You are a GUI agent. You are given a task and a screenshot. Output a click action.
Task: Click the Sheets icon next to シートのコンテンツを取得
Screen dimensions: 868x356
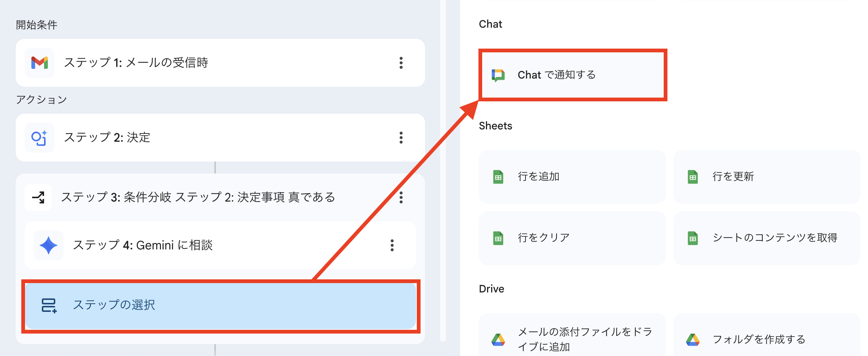coord(693,238)
